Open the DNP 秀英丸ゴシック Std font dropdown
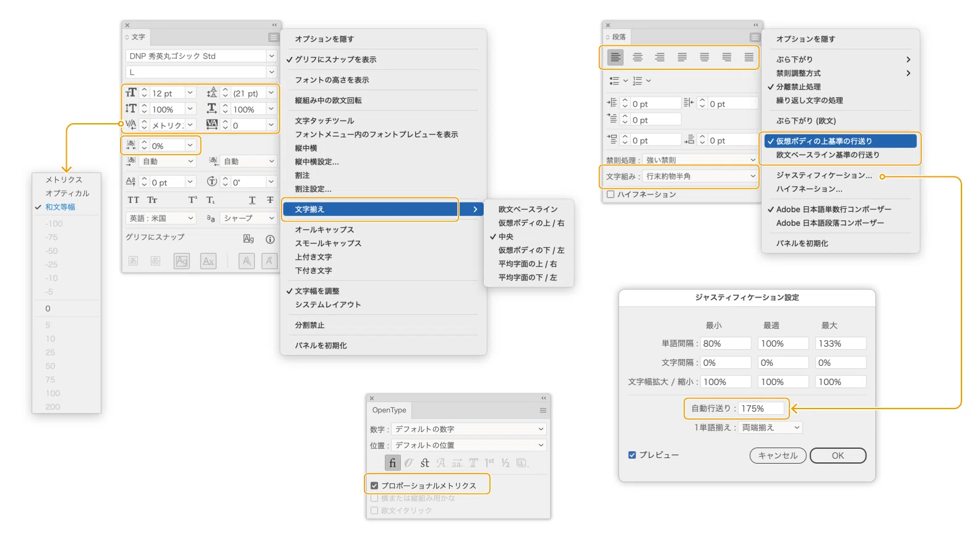Viewport: 980px width, 541px height. (x=272, y=56)
